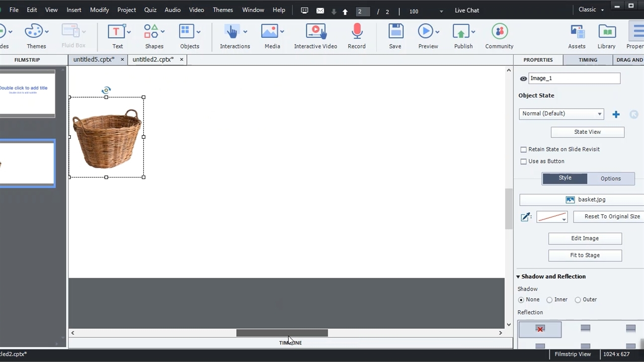Open the Assets panel icon
This screenshot has height=362, width=644.
(x=577, y=32)
